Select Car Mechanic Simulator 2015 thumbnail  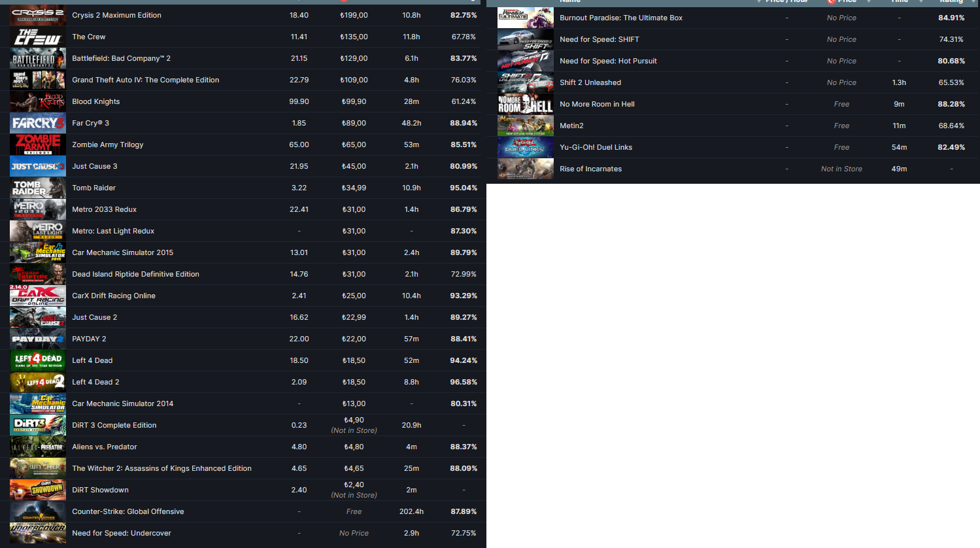[x=38, y=252]
